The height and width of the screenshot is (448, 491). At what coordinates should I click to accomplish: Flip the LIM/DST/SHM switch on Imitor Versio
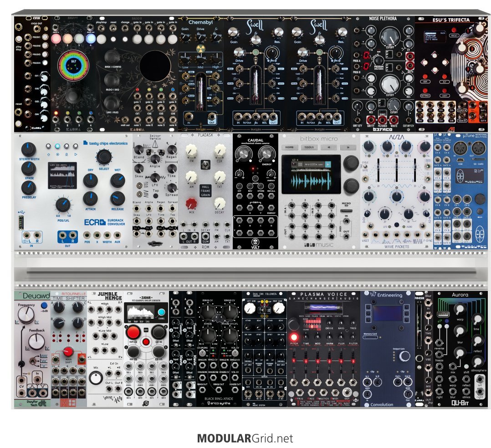[x=139, y=185]
